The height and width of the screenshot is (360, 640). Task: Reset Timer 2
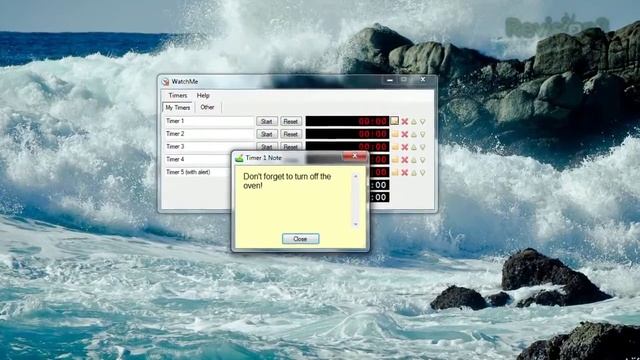(291, 134)
